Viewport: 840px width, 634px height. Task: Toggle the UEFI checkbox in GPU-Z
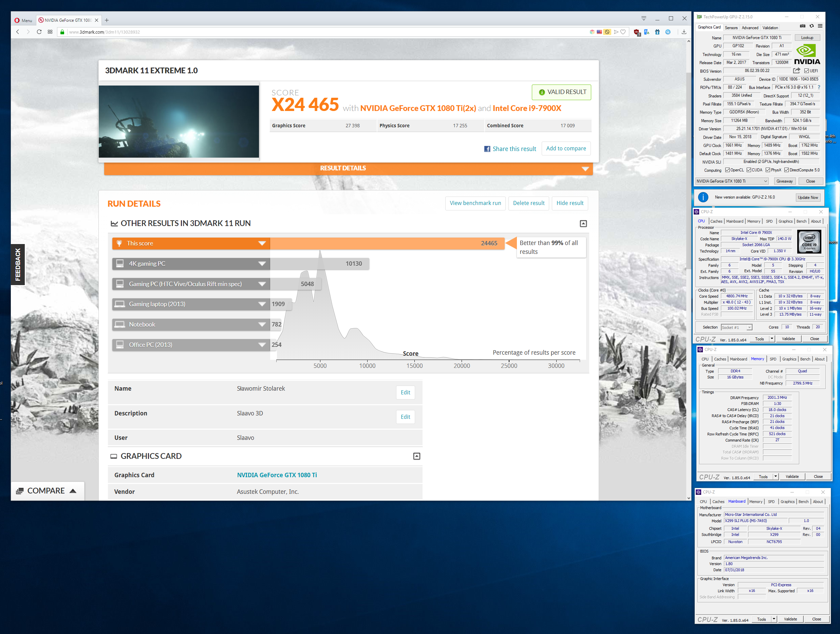click(x=806, y=71)
